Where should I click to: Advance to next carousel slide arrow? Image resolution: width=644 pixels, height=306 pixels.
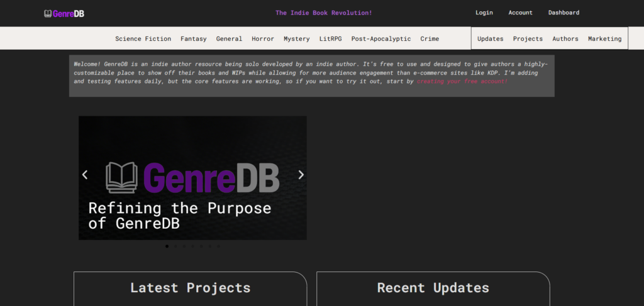pyautogui.click(x=301, y=175)
